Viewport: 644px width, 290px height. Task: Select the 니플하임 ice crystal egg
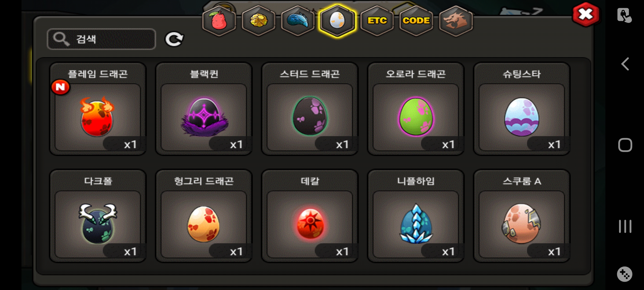click(416, 216)
